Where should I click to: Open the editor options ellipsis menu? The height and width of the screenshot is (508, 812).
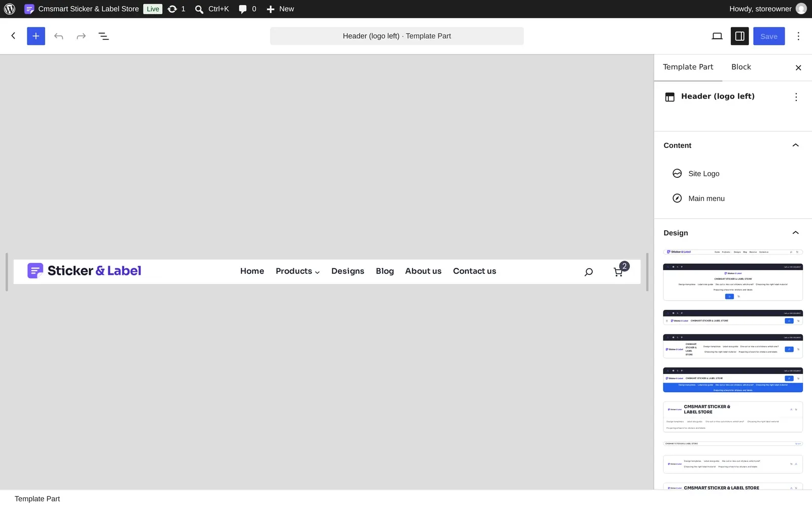click(x=798, y=36)
